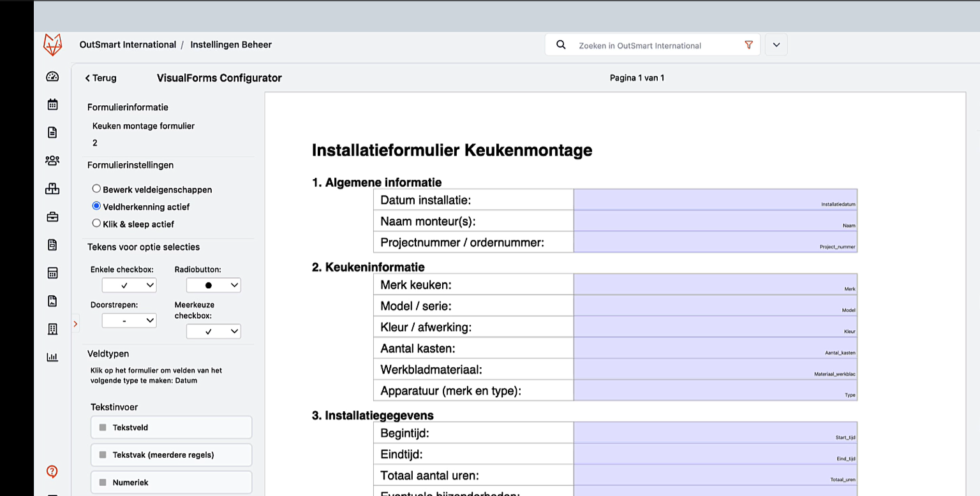Screen dimensions: 980x496
Task: Click the building icon in the sidebar
Action: [x=52, y=328]
